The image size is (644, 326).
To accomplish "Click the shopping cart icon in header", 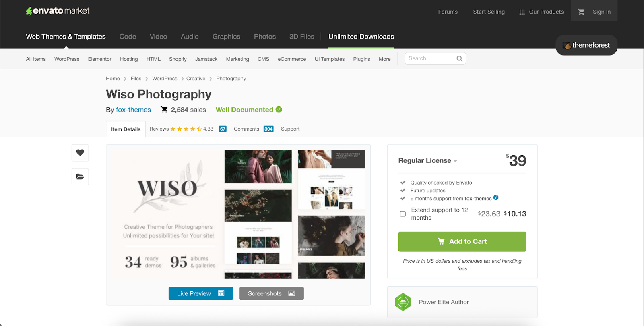I will [x=581, y=12].
